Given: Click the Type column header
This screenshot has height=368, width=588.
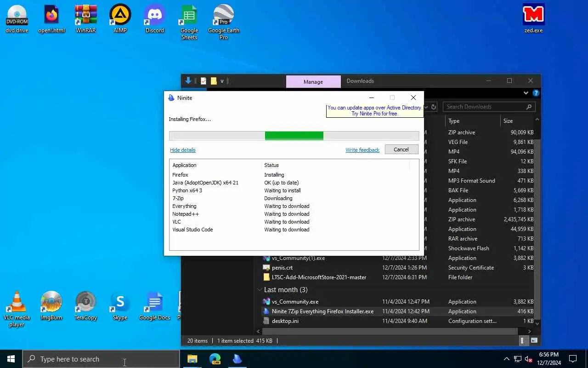Looking at the screenshot, I should [473, 121].
